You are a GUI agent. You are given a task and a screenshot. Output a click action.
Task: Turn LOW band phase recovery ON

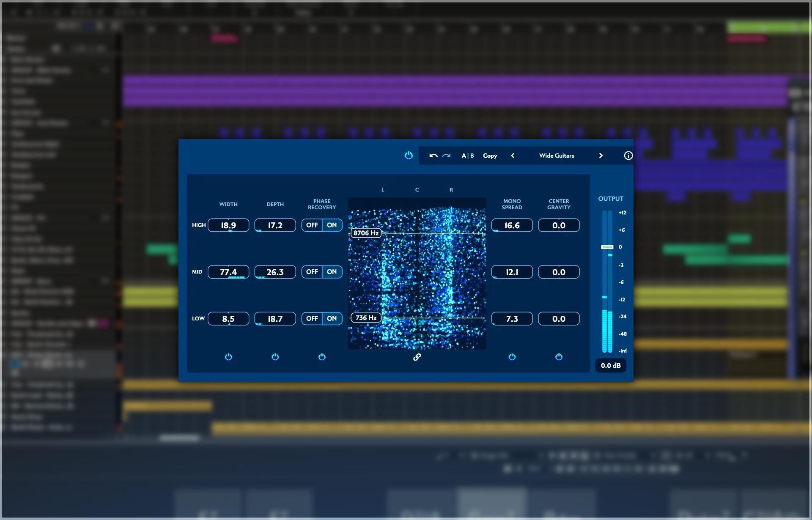pyautogui.click(x=332, y=319)
